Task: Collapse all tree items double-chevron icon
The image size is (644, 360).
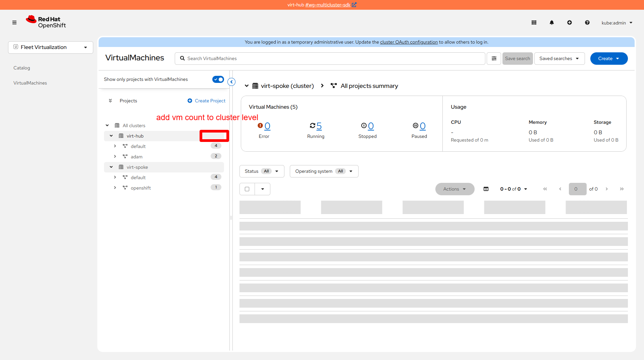Action: (x=110, y=101)
